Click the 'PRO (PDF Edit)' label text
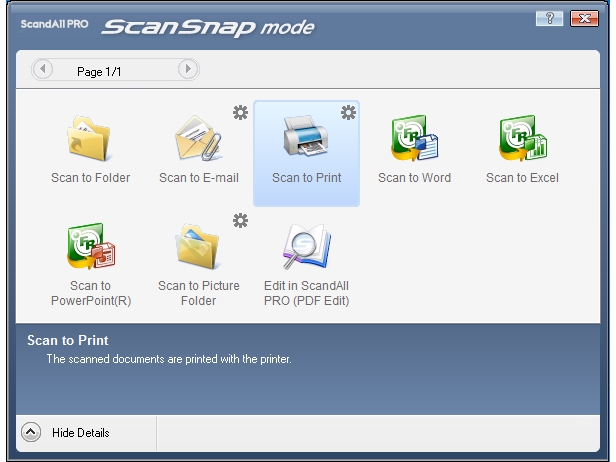Screen dimensions: 616x462 (x=306, y=301)
